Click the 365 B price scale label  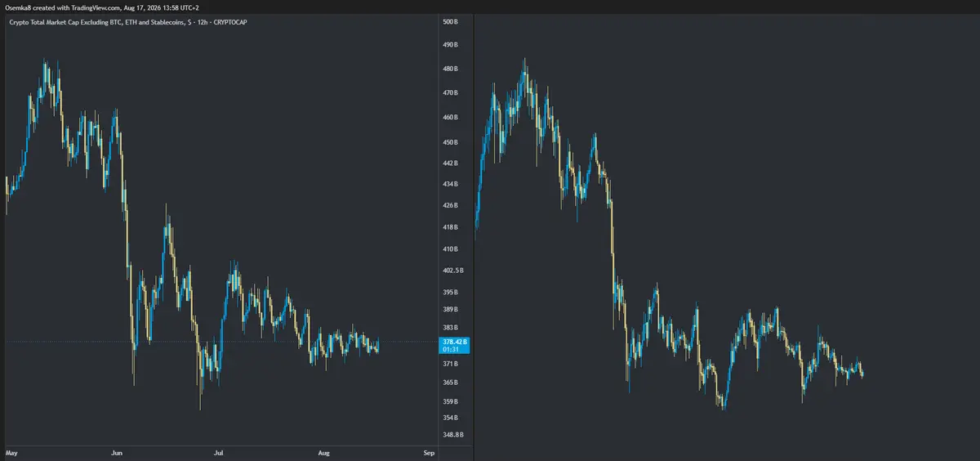click(x=450, y=383)
